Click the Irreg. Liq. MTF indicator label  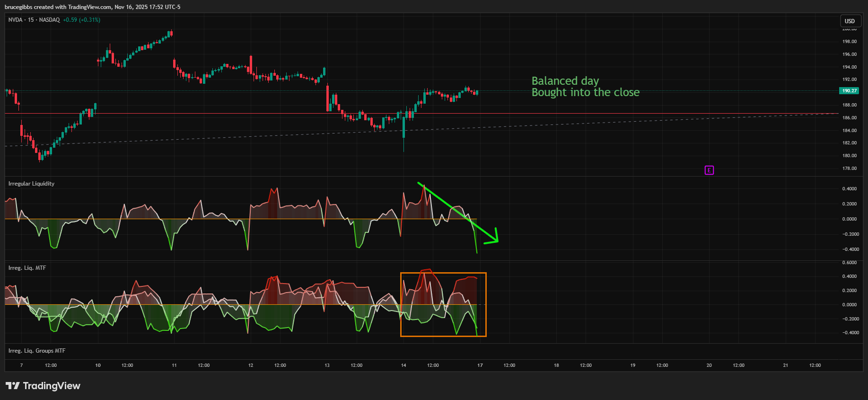(x=27, y=268)
